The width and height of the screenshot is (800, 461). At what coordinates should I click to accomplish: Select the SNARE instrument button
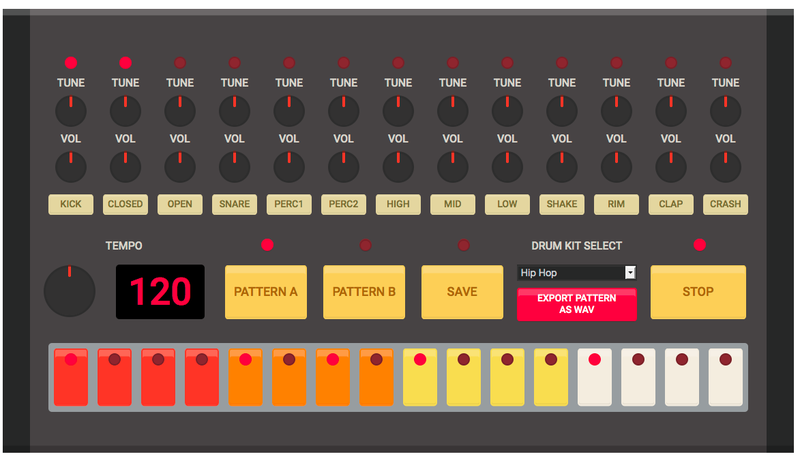pyautogui.click(x=235, y=204)
